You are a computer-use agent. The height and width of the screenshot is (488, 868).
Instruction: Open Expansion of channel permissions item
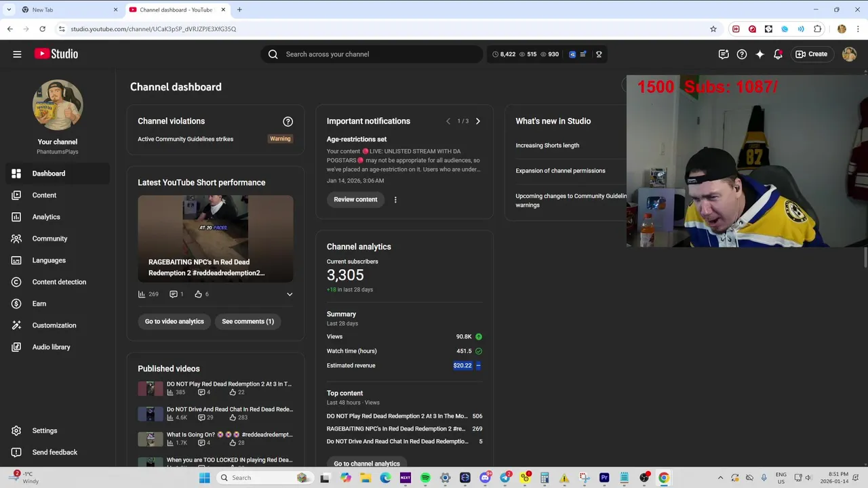[x=560, y=171]
